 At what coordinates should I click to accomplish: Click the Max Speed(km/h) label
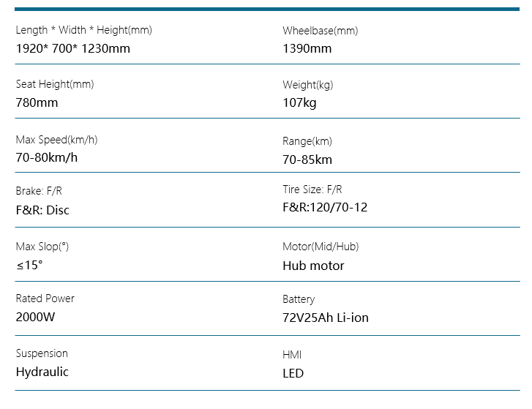click(56, 140)
